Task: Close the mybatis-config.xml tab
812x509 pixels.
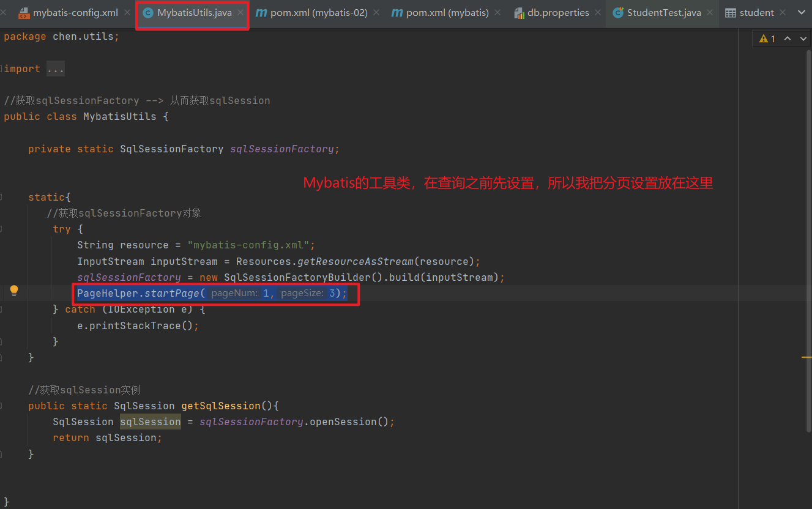Action: click(127, 13)
